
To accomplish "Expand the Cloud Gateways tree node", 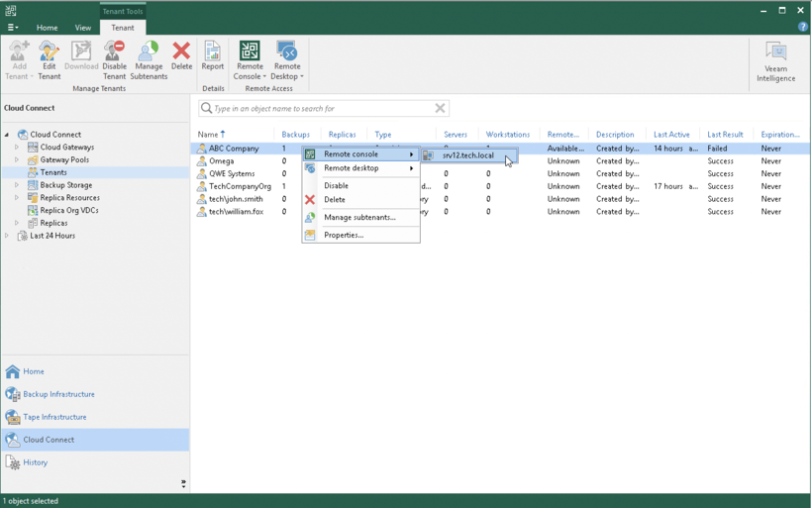I will (17, 148).
